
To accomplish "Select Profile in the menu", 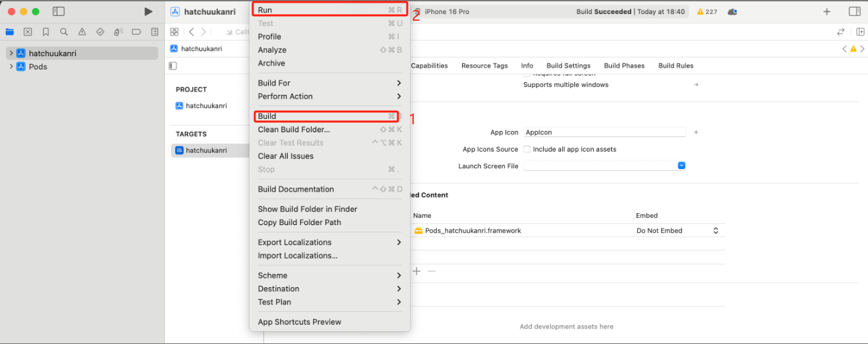I will pyautogui.click(x=330, y=37).
